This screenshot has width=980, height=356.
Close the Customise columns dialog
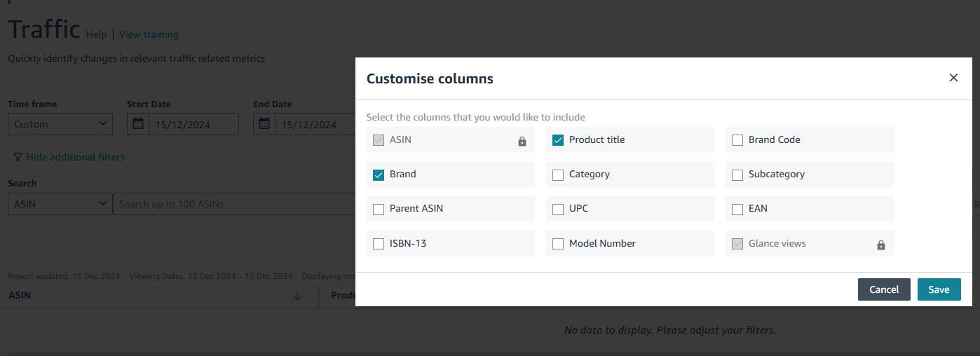pyautogui.click(x=953, y=78)
